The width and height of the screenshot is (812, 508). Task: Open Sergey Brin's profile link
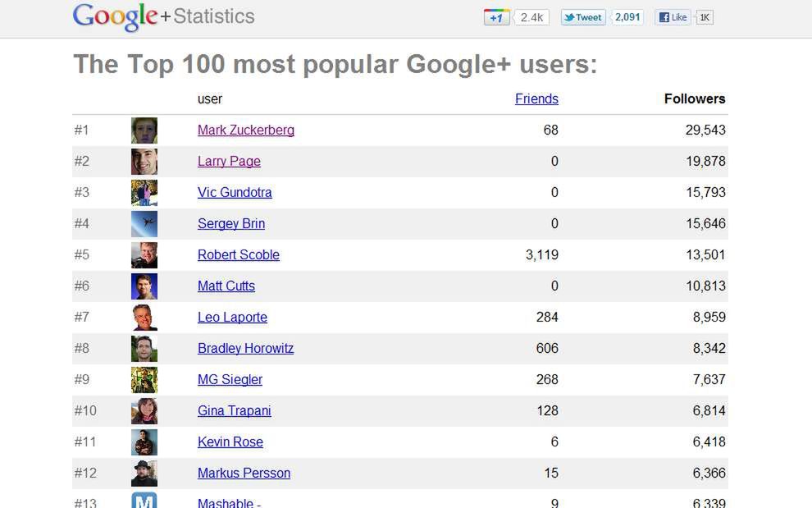(x=231, y=223)
